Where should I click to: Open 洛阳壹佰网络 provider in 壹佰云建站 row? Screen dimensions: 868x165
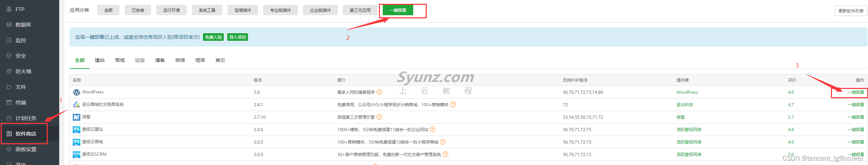click(689, 130)
